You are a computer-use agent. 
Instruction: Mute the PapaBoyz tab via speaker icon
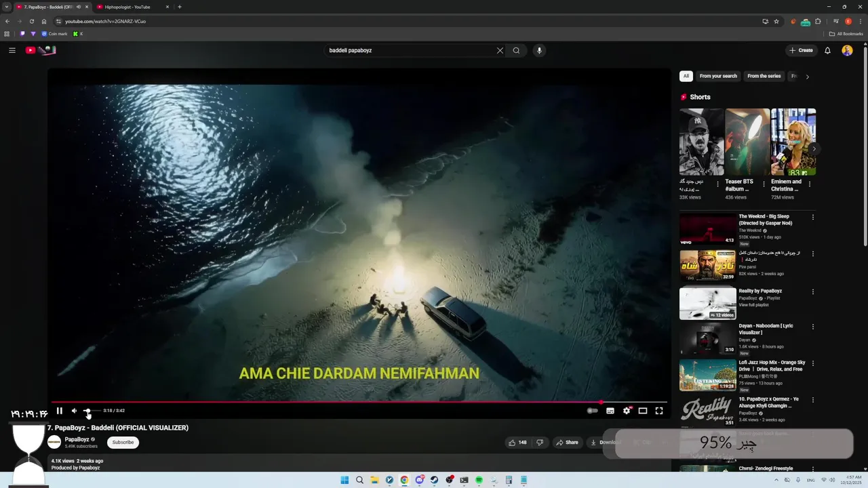pyautogui.click(x=79, y=7)
